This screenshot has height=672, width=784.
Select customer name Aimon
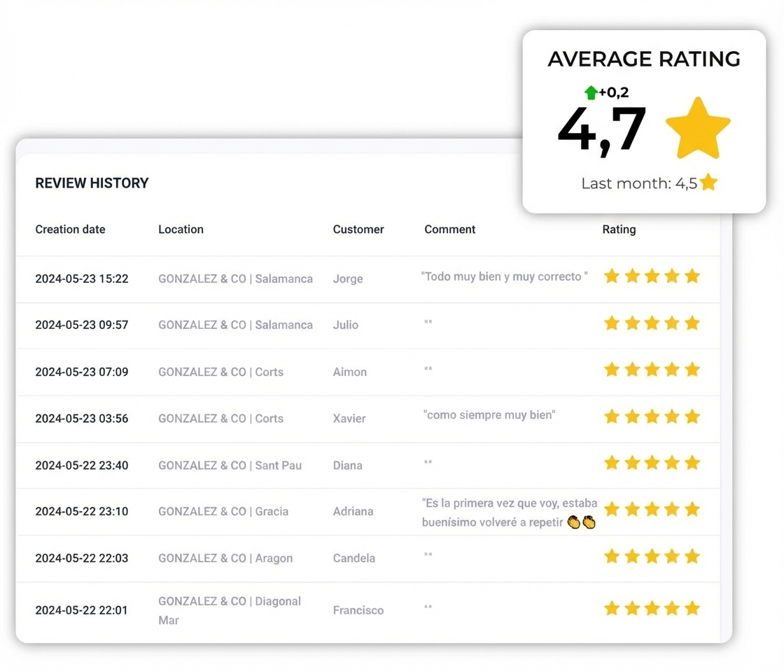[349, 372]
